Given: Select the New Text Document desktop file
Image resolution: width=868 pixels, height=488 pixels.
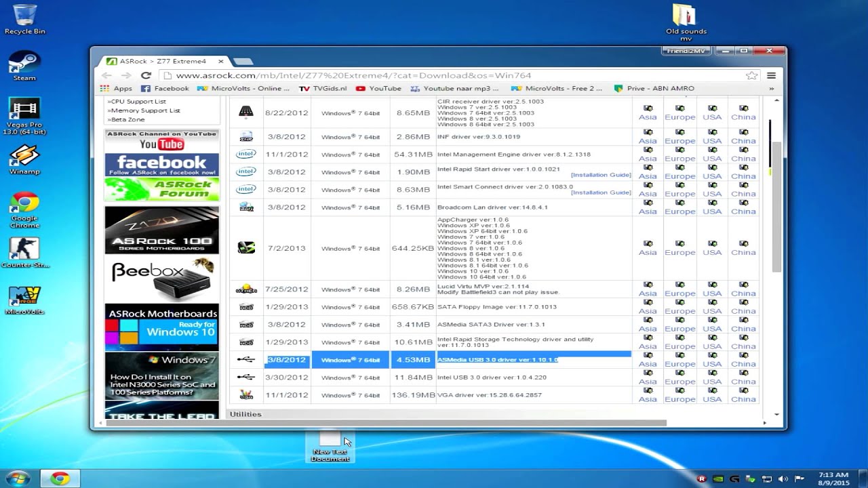Looking at the screenshot, I should [x=330, y=448].
